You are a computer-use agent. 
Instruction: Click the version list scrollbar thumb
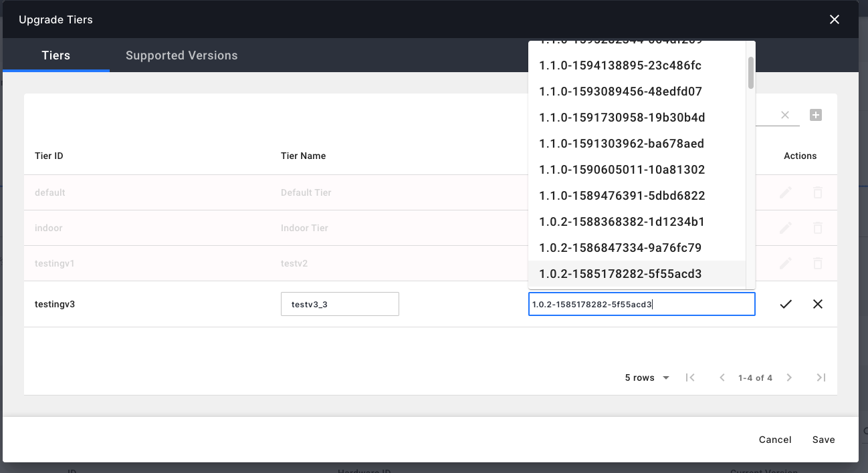point(751,72)
